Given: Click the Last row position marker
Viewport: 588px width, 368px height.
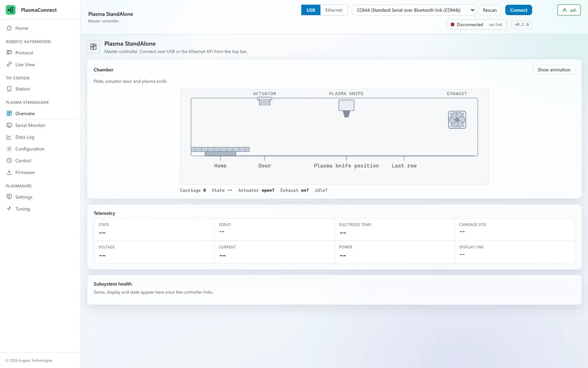Looking at the screenshot, I should tap(404, 165).
